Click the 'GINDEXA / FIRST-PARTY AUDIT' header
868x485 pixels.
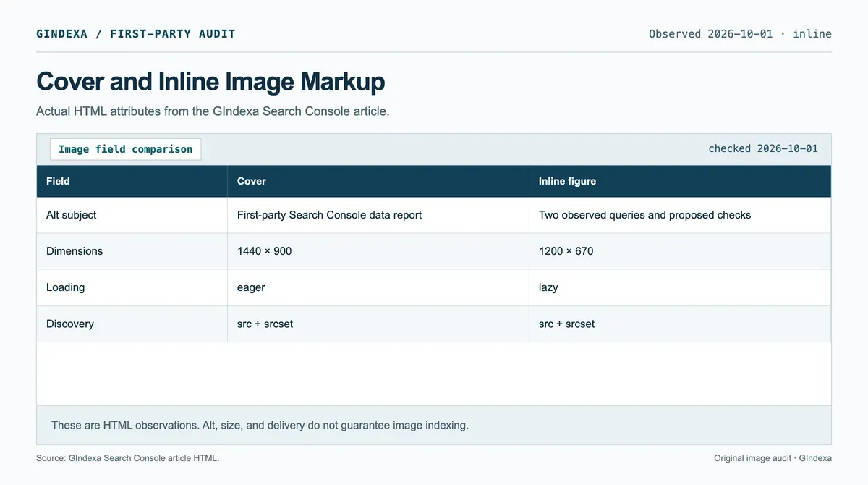tap(136, 34)
